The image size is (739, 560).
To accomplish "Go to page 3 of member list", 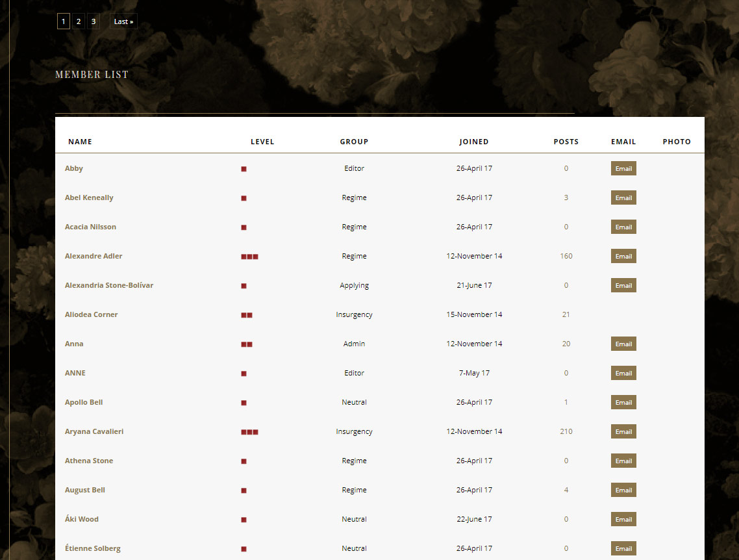I will [94, 21].
